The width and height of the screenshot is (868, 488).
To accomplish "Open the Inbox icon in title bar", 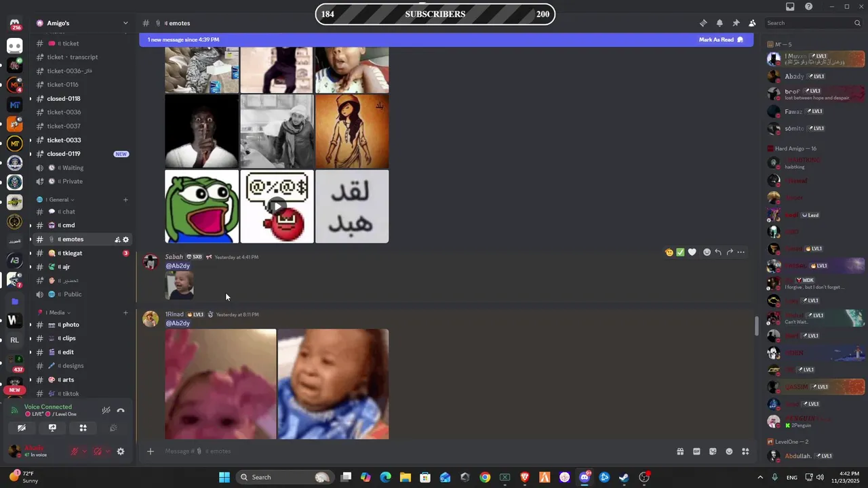I will 790,7.
